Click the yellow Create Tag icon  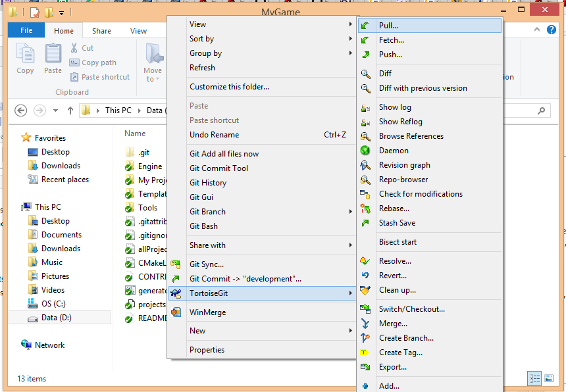(x=364, y=353)
